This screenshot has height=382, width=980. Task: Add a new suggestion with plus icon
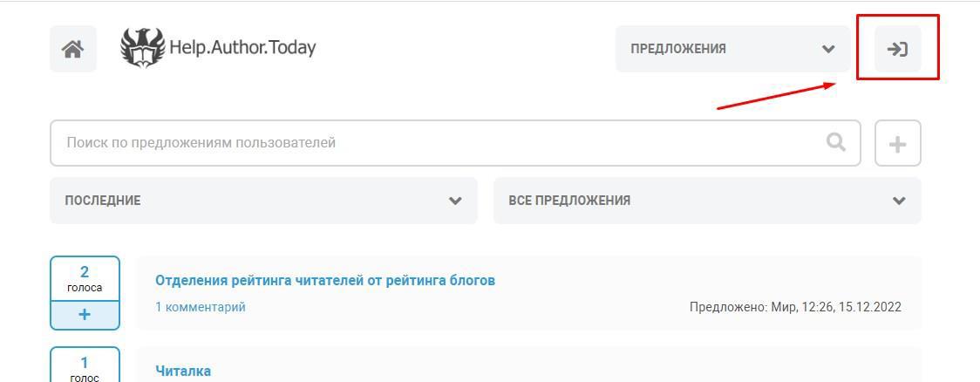[x=897, y=143]
